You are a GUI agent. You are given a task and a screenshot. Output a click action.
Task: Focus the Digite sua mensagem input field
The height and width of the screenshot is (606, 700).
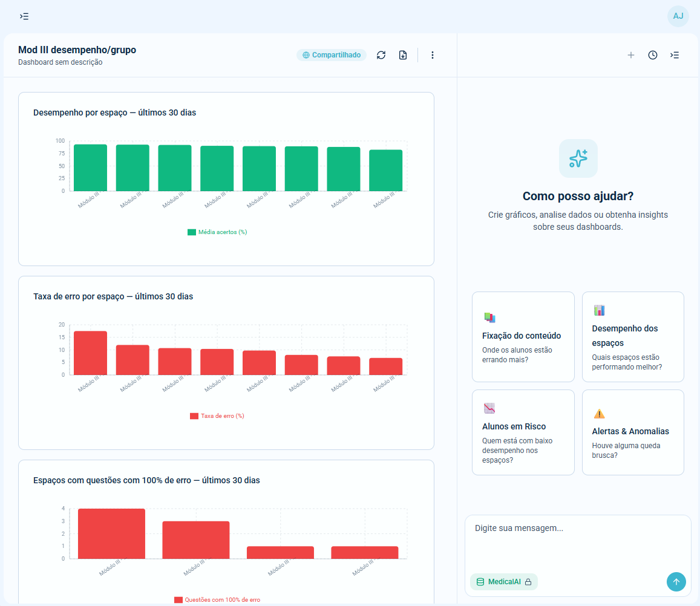(x=578, y=542)
